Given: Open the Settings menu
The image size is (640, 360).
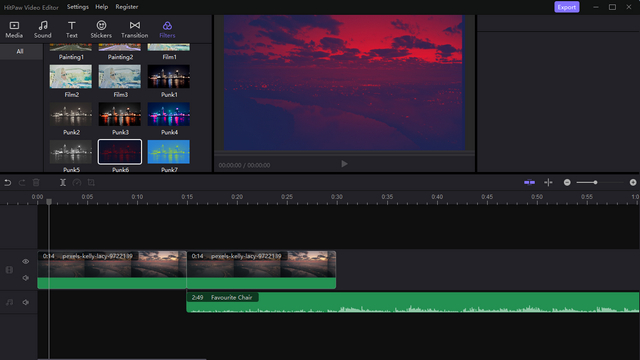Looking at the screenshot, I should [78, 7].
